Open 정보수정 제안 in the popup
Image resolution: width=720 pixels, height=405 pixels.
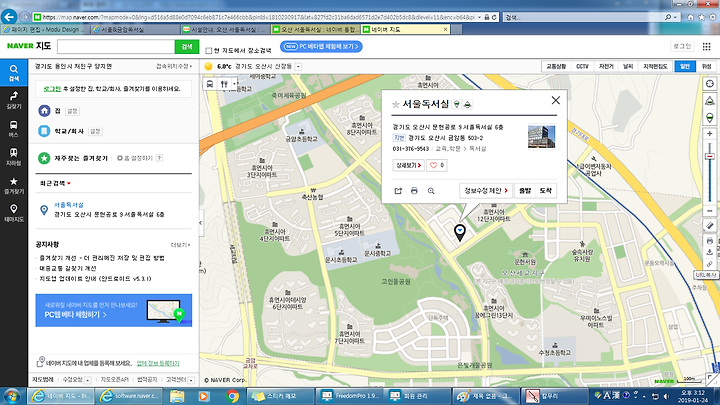tap(486, 191)
